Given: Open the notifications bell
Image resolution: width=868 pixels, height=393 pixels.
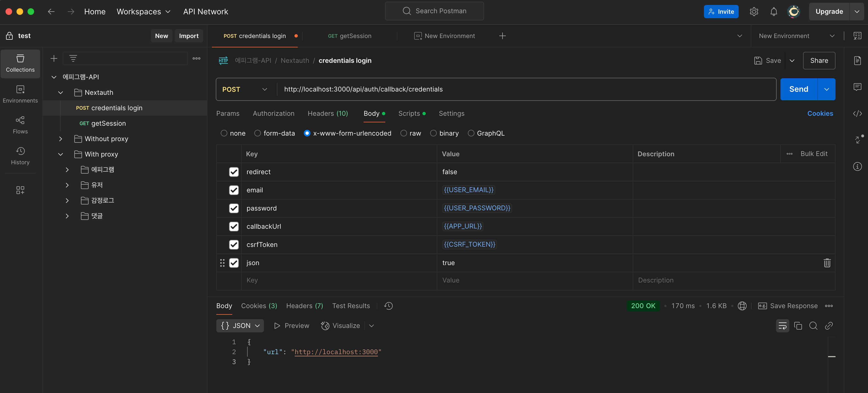Looking at the screenshot, I should [773, 12].
